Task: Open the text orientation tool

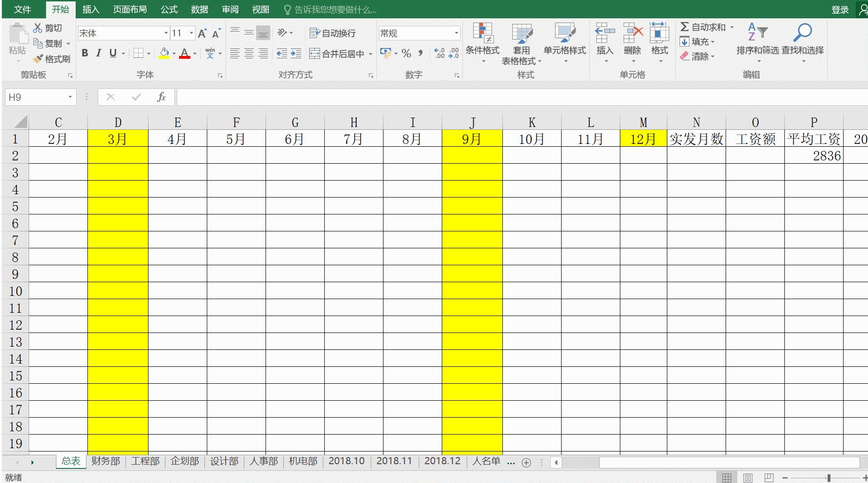Action: coord(282,33)
